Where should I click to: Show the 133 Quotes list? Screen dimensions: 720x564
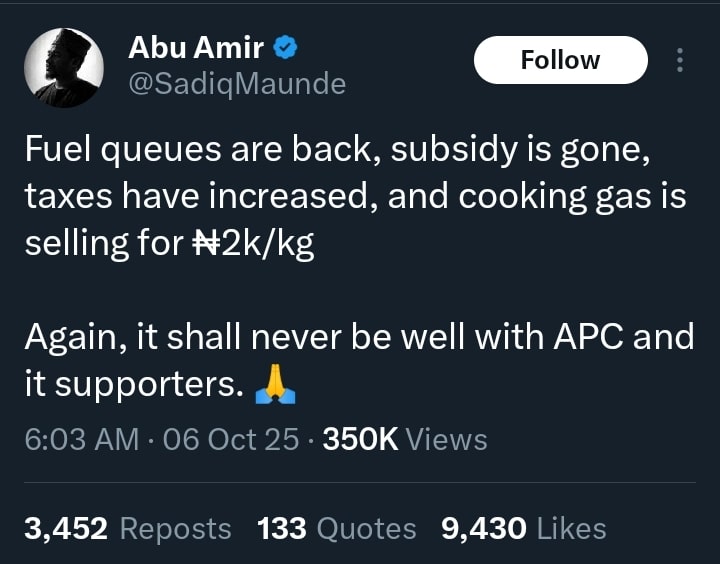[x=336, y=528]
